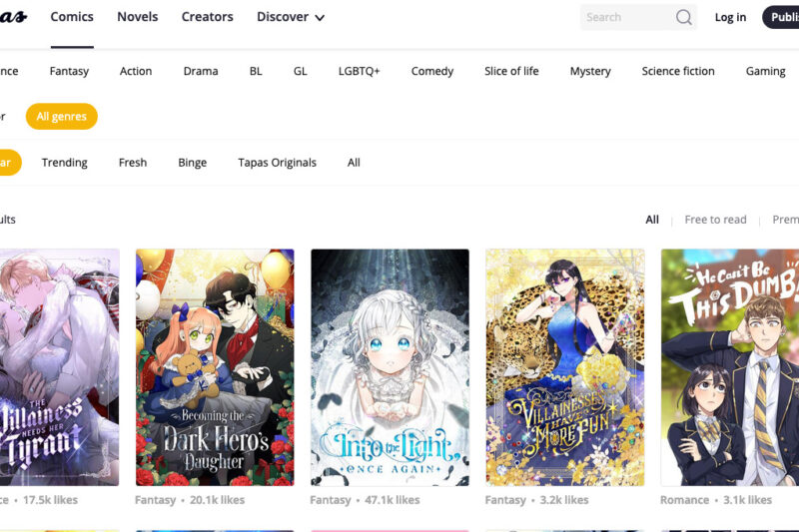Click the '17.5k likes' caption
Viewport: 799px width, 532px height.
click(x=51, y=500)
